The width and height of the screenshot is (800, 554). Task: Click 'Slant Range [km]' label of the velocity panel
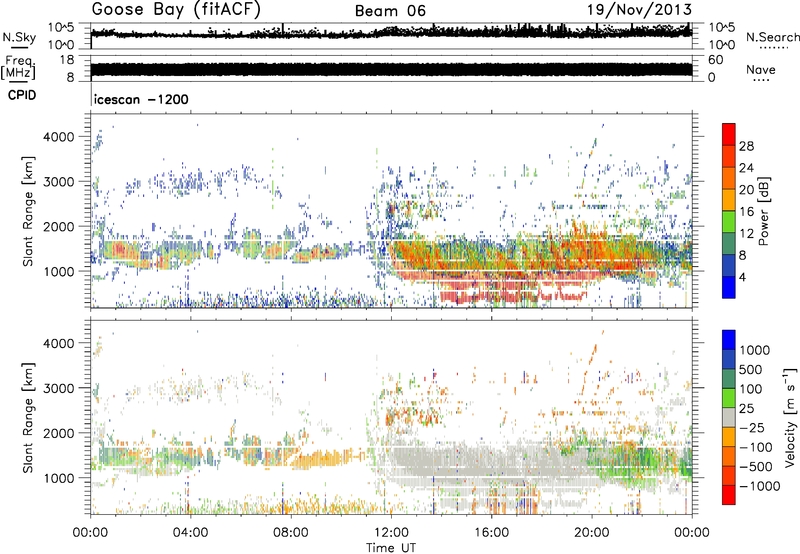coord(28,417)
